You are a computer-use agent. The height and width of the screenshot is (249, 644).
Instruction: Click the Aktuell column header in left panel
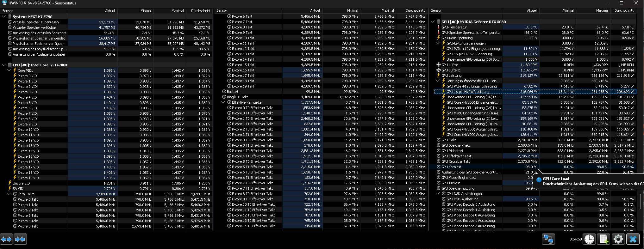[x=93, y=11]
